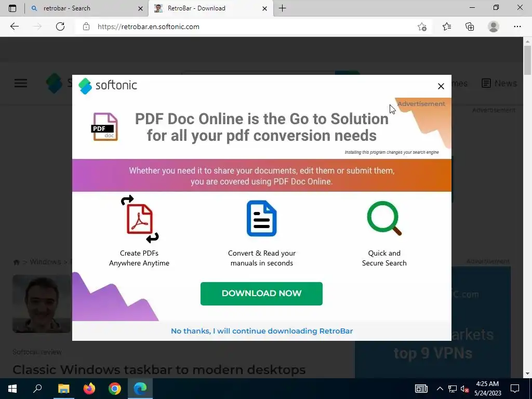Click the PDF doc icon in ad

(x=104, y=127)
